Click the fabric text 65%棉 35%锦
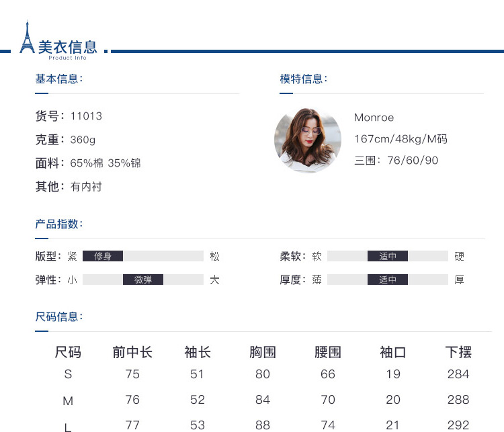Image resolution: width=504 pixels, height=432 pixels. pos(106,163)
